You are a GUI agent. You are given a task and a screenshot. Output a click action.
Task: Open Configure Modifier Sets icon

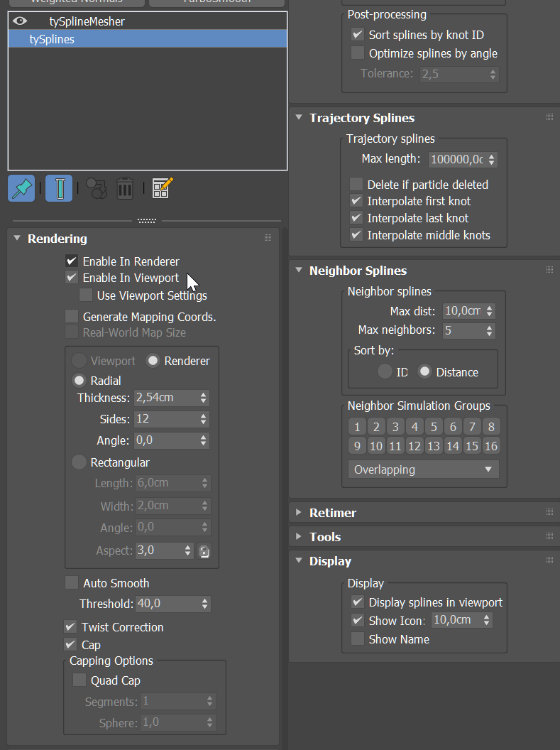[163, 188]
